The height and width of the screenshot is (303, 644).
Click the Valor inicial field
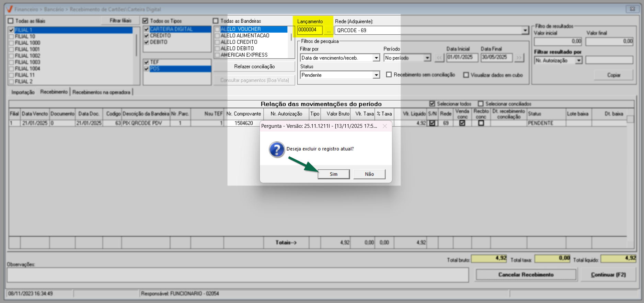558,41
